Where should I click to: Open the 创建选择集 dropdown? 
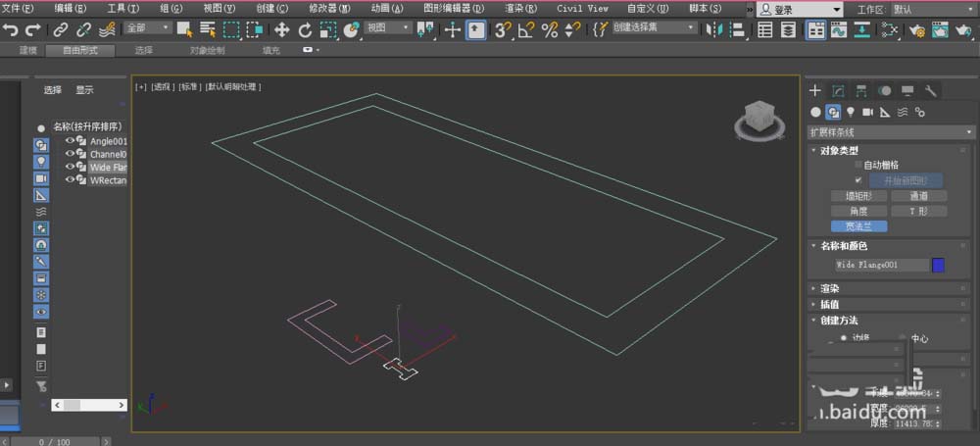[x=654, y=28]
